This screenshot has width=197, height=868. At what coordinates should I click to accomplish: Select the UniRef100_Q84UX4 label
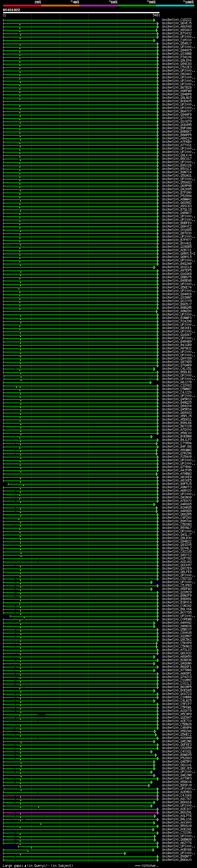click(177, 406)
